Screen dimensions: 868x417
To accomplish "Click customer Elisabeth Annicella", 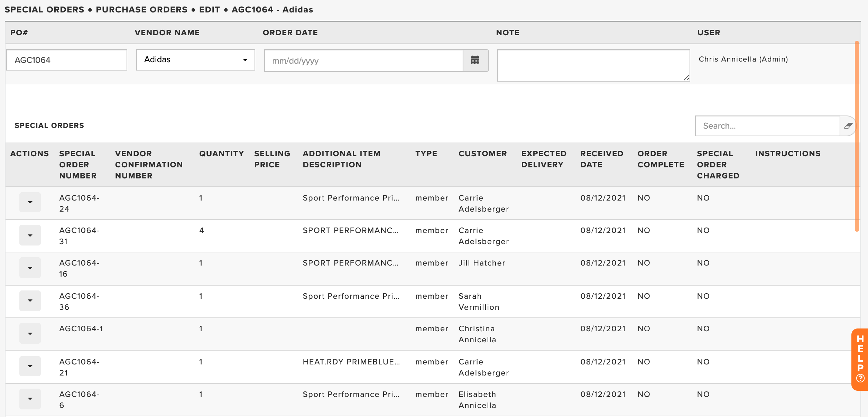I will 477,400.
